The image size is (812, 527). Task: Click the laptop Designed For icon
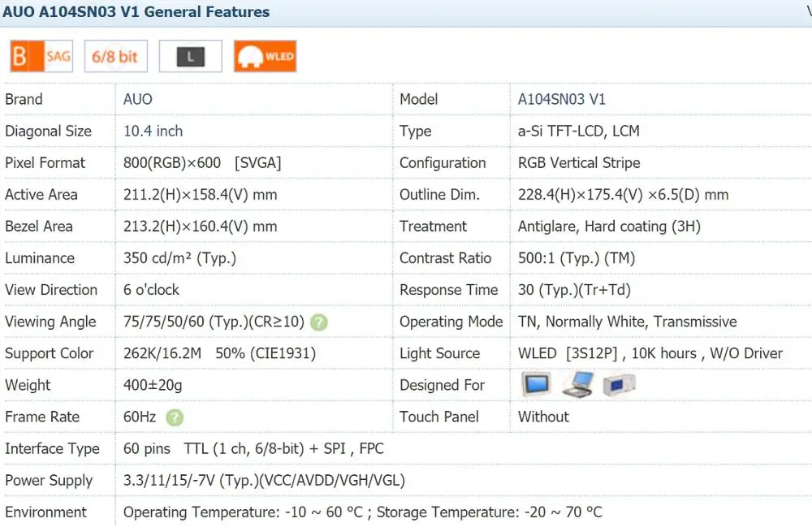577,384
